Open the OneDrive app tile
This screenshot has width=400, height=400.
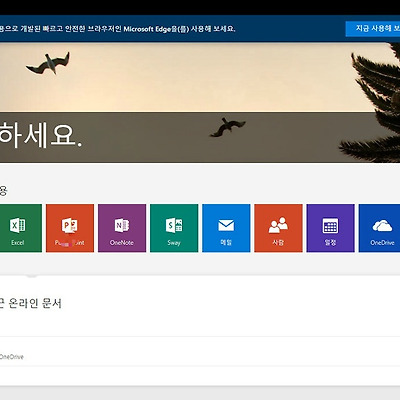click(x=379, y=228)
